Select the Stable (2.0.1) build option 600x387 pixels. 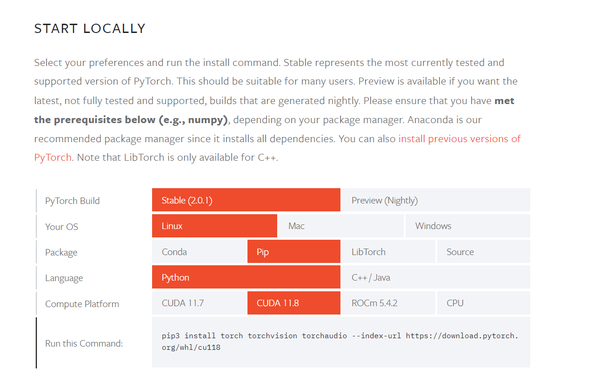coord(246,200)
